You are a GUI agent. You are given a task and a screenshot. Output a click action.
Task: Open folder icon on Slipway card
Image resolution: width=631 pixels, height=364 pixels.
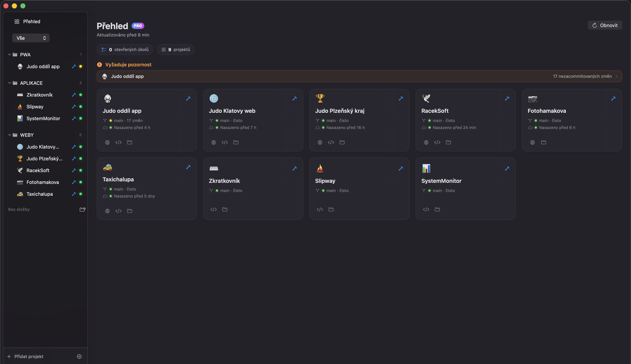click(331, 209)
